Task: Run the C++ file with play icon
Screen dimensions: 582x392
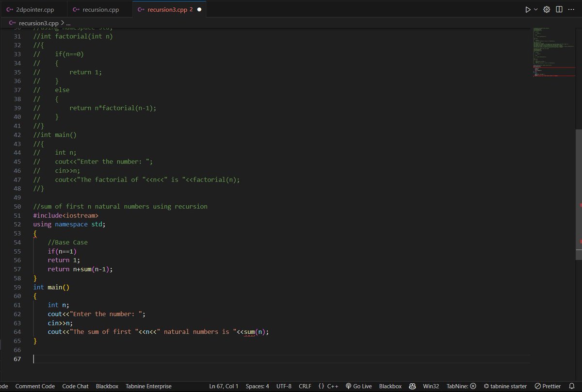Action: (528, 10)
